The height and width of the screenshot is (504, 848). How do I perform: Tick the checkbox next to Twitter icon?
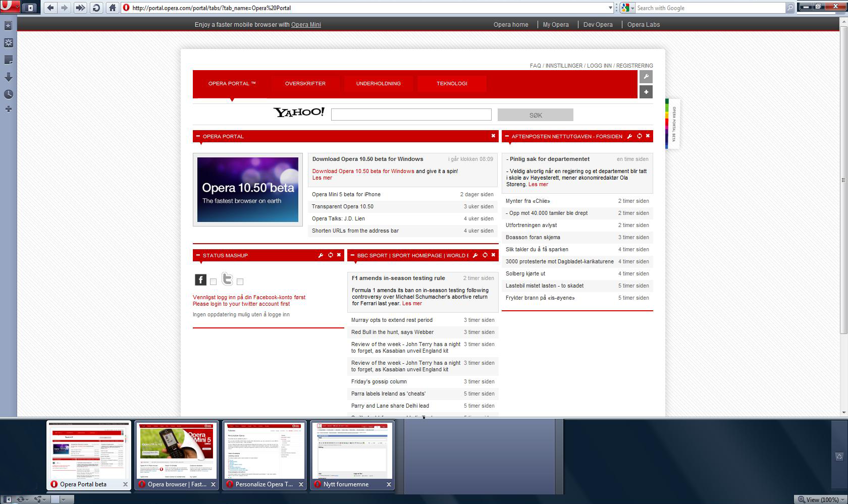240,282
